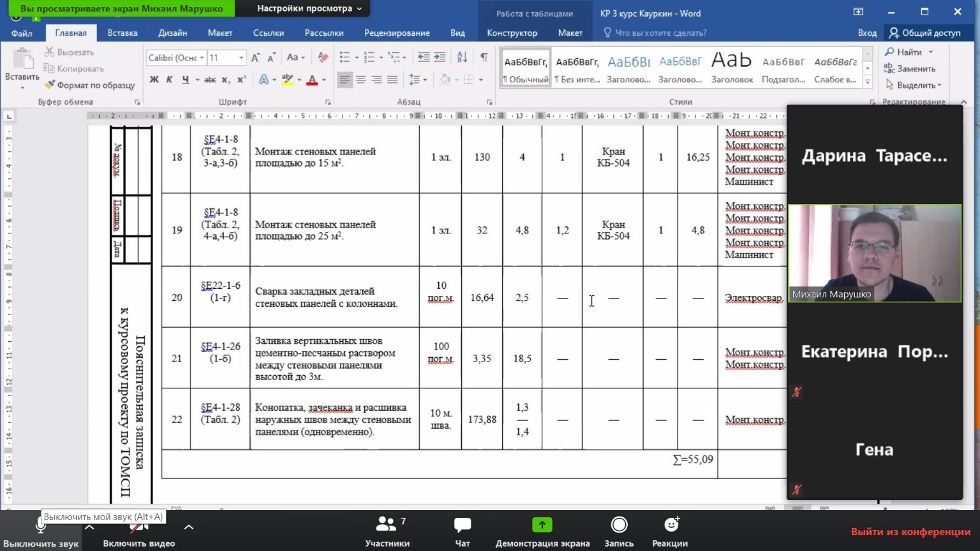This screenshot has width=980, height=551.
Task: Apply No Spacing style
Action: (577, 68)
